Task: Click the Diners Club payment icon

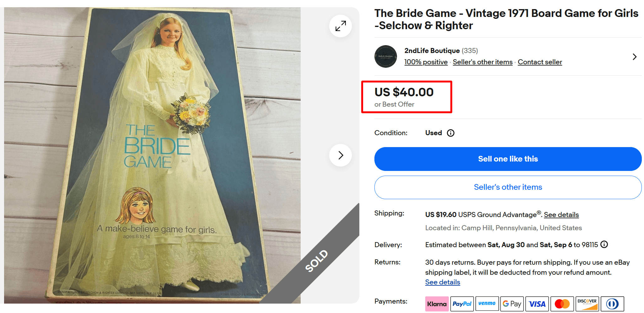Action: pos(612,304)
